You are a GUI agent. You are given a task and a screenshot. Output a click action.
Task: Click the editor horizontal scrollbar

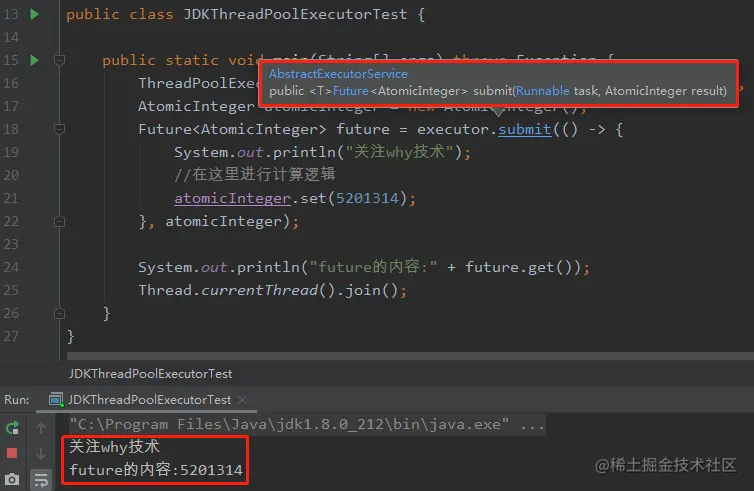coord(410,356)
